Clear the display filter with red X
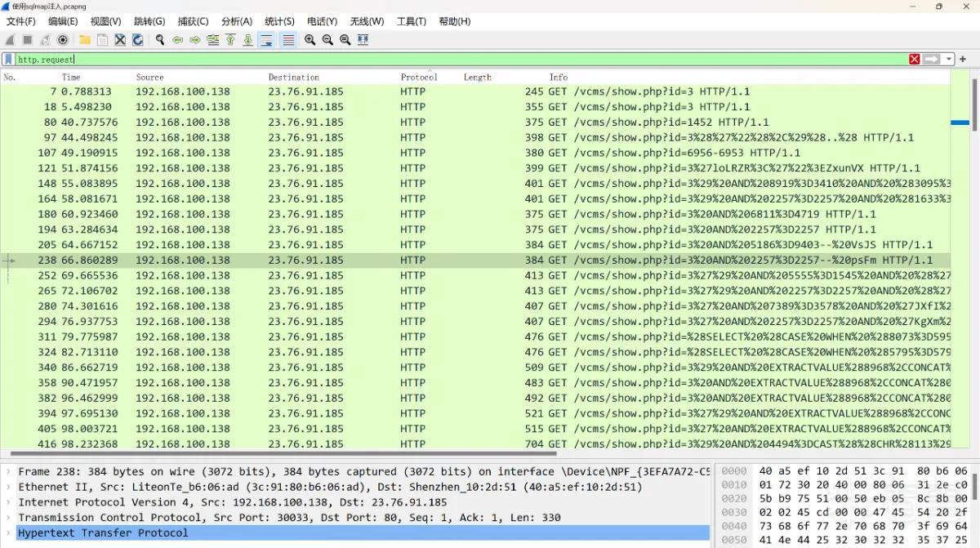The image size is (980, 548). pos(915,59)
